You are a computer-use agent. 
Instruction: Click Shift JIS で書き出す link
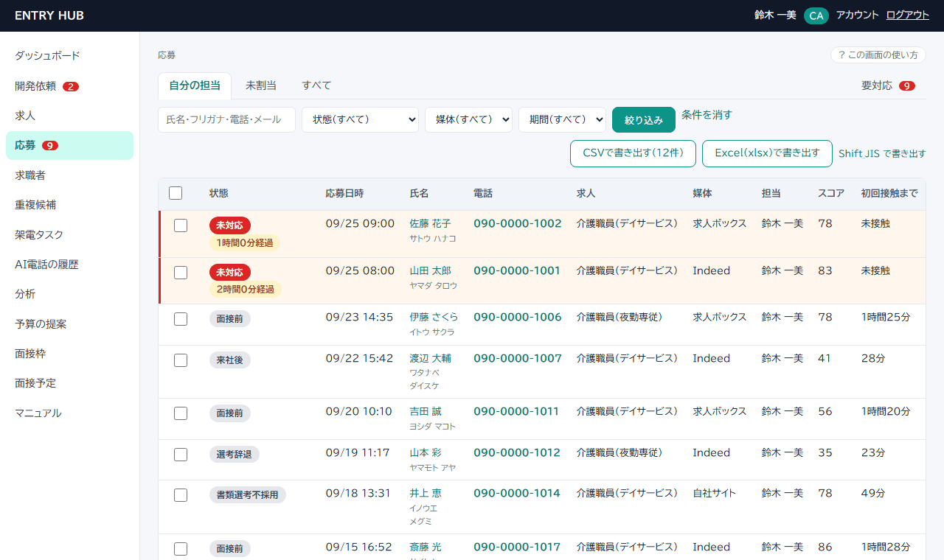[882, 154]
